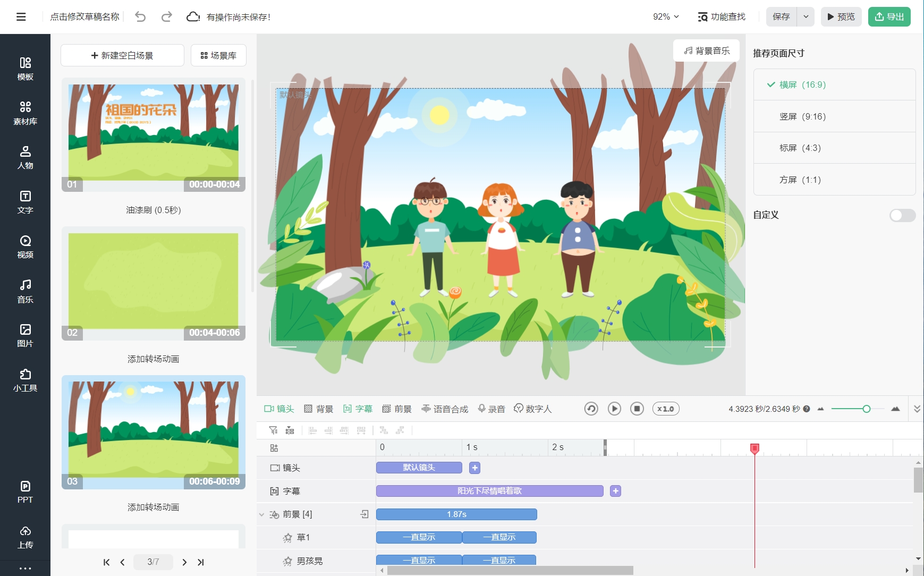Open the 92% zoom level dropdown
The height and width of the screenshot is (576, 924).
point(666,17)
